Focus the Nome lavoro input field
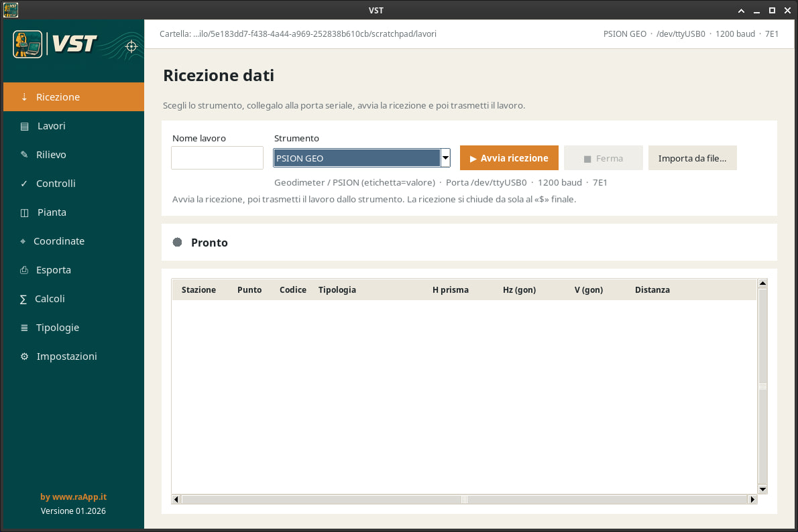This screenshot has height=532, width=798. 217,157
